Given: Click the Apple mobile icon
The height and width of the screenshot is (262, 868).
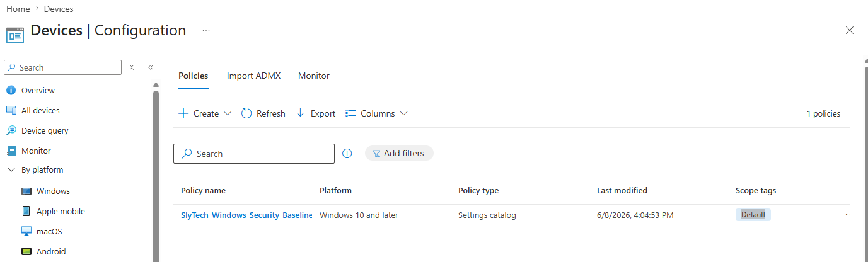Looking at the screenshot, I should [26, 211].
